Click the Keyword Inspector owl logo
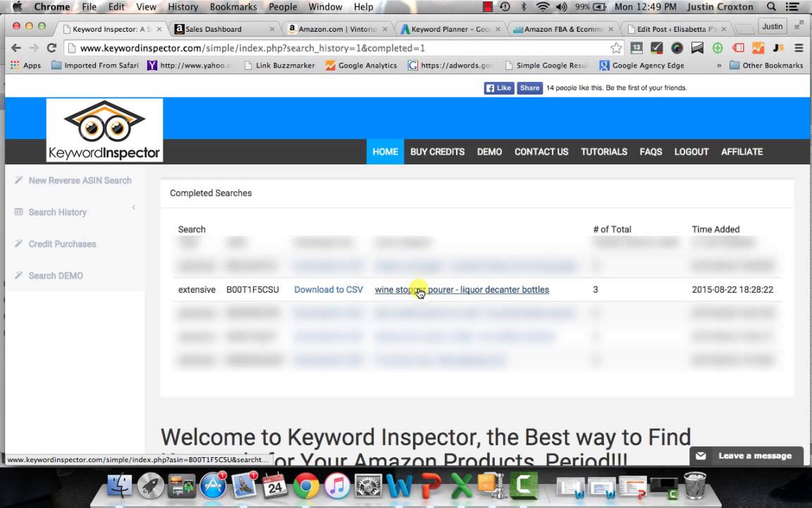812x508 pixels. (104, 130)
